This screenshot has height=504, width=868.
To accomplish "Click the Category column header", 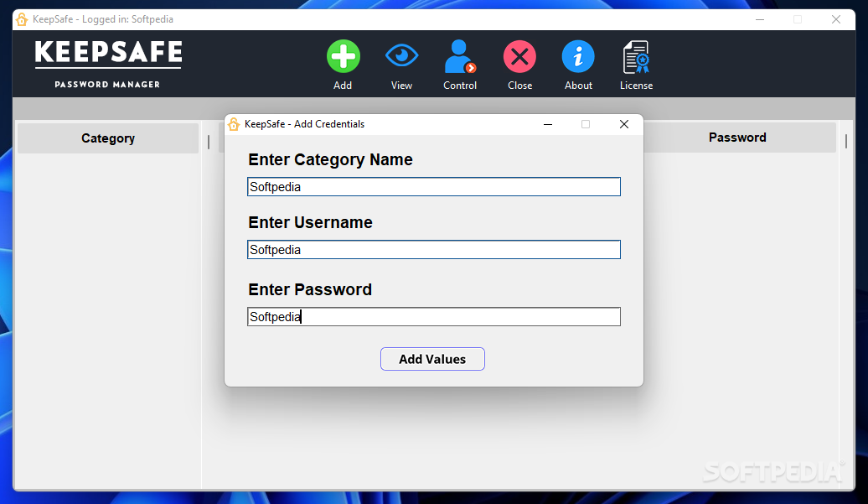I will point(108,138).
